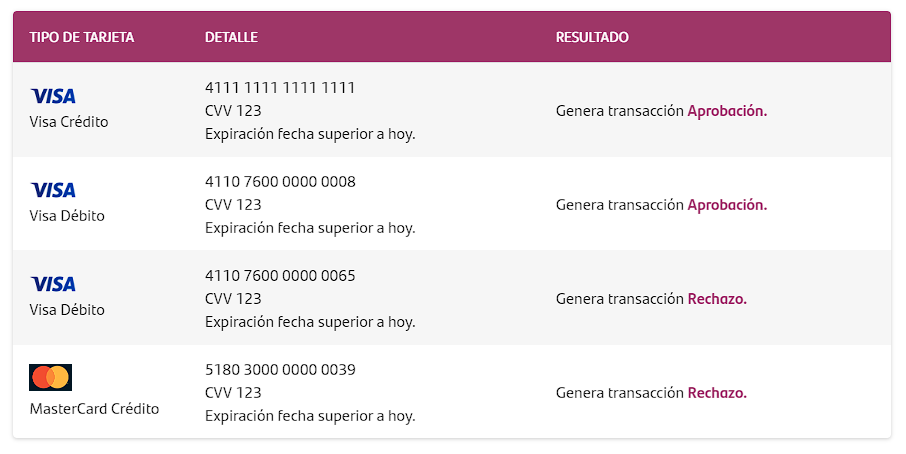Click the RESULTADO column header
The width and height of the screenshot is (906, 454).
tap(592, 38)
